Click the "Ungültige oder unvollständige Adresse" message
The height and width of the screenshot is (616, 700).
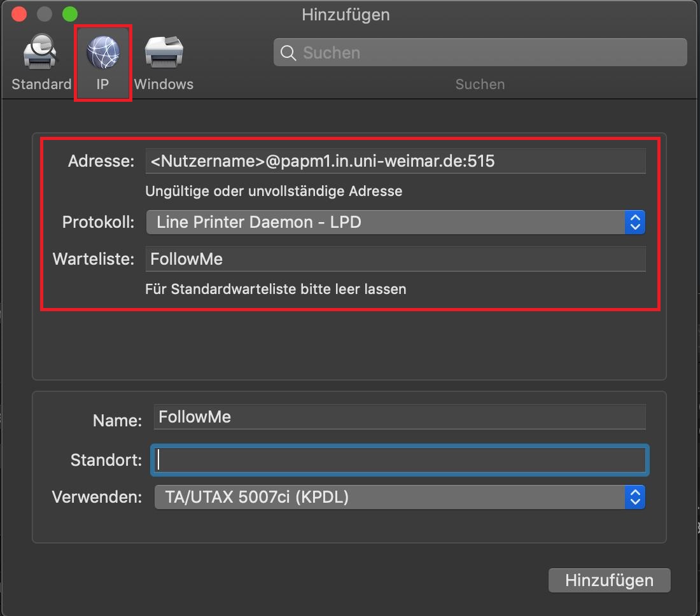(x=274, y=191)
